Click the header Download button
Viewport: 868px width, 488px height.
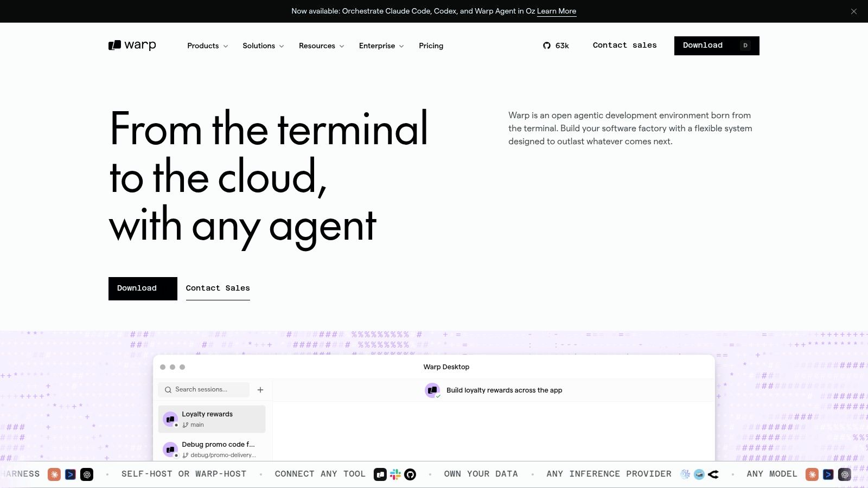tap(717, 46)
